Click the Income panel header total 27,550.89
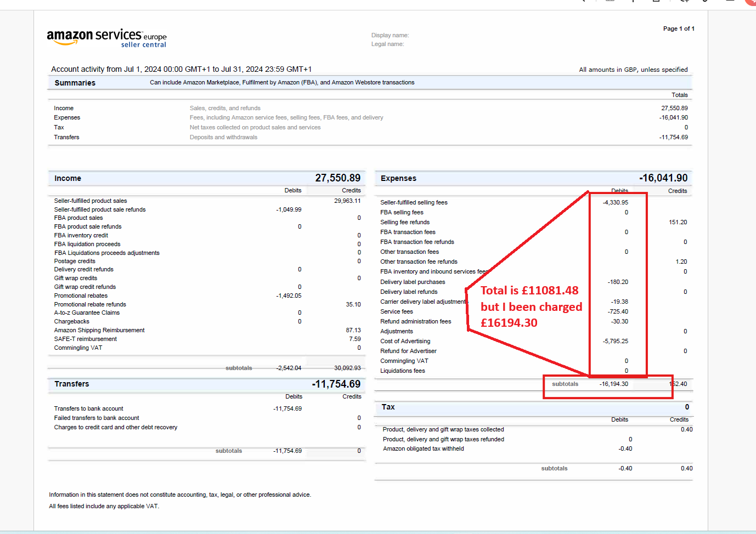The width and height of the screenshot is (756, 534). click(338, 178)
